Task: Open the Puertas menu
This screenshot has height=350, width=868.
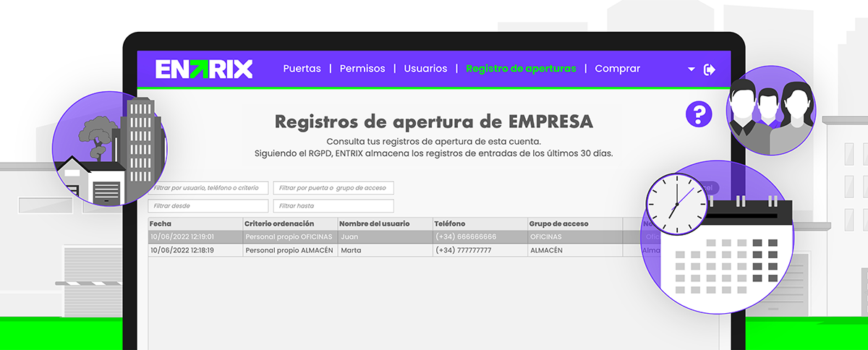Action: click(x=302, y=69)
